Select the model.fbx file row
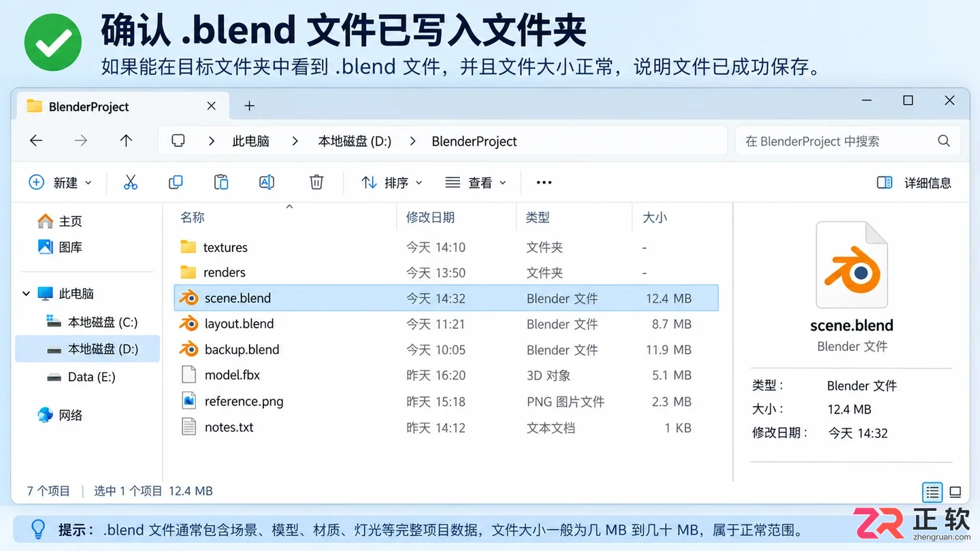The height and width of the screenshot is (551, 980). 446,375
